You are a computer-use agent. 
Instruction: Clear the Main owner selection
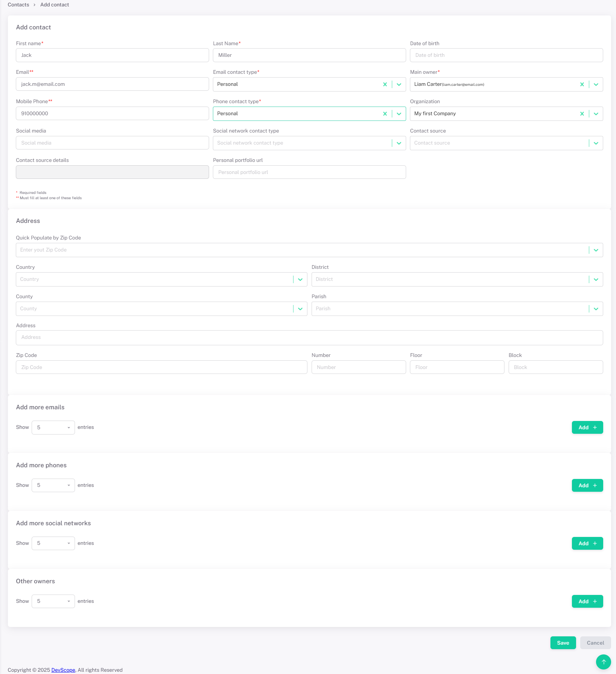pos(582,84)
